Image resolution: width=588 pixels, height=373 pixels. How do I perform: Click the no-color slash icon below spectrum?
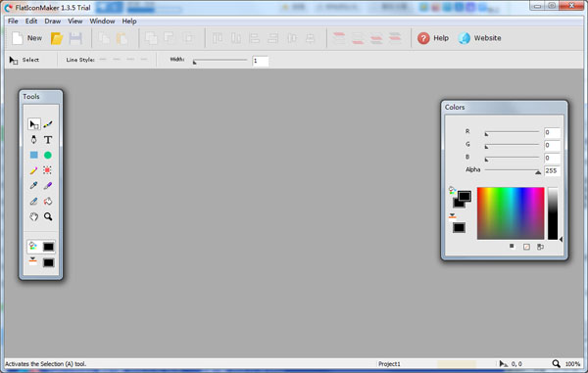point(526,247)
